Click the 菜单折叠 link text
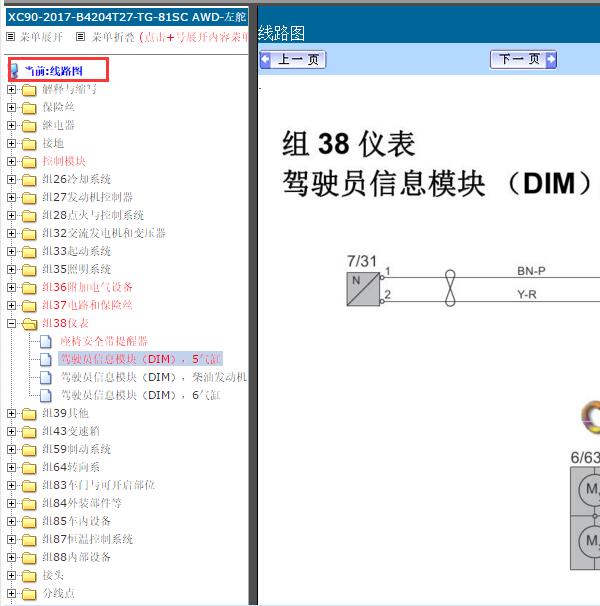 pyautogui.click(x=113, y=37)
